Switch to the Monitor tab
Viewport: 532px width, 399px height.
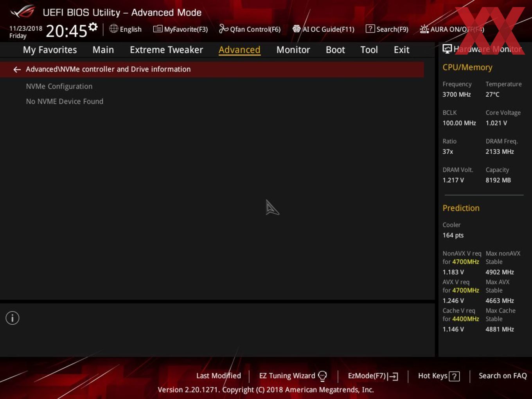click(x=293, y=50)
